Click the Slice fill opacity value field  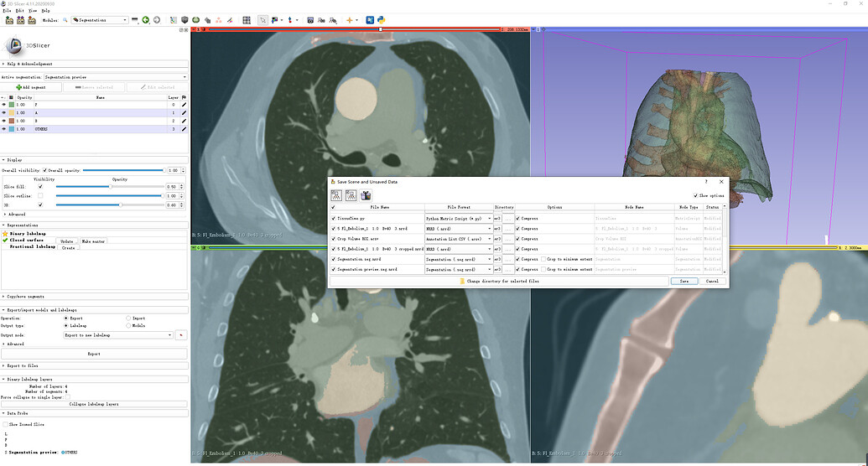(x=173, y=187)
